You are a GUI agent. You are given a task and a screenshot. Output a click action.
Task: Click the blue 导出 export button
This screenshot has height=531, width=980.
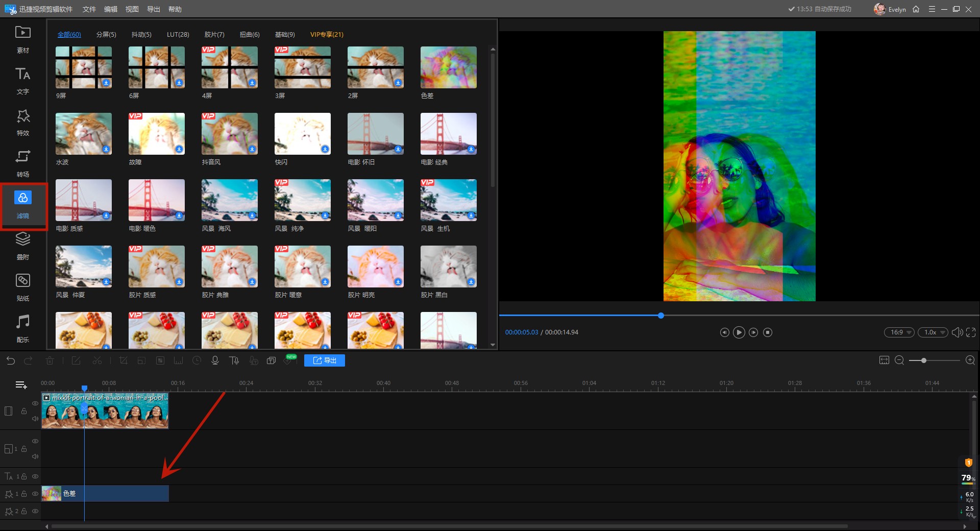coord(325,360)
